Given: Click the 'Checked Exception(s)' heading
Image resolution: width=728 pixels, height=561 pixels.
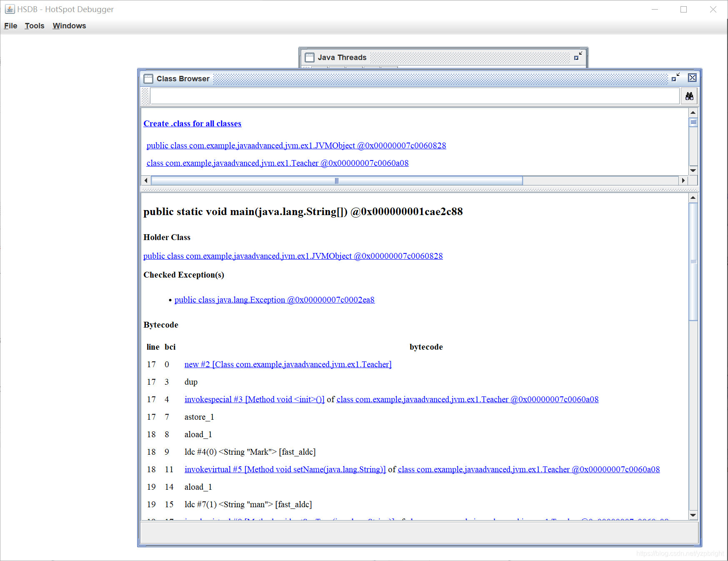Looking at the screenshot, I should (x=184, y=275).
